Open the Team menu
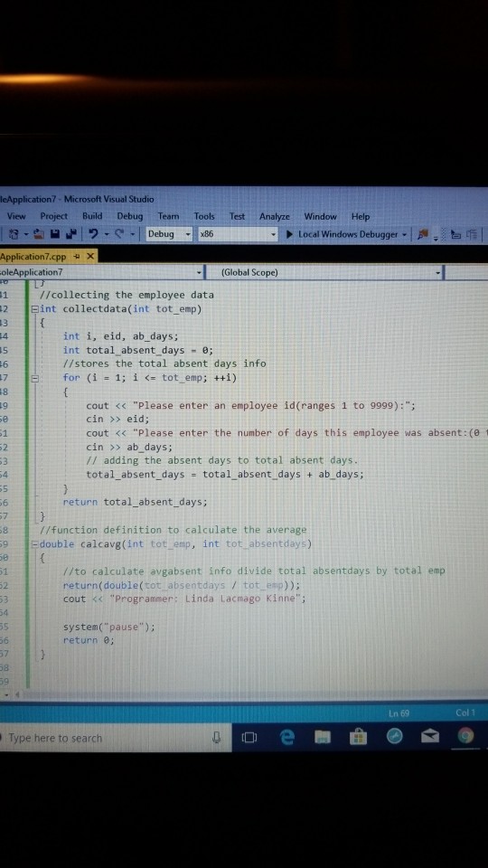The height and width of the screenshot is (868, 488). pos(168,216)
